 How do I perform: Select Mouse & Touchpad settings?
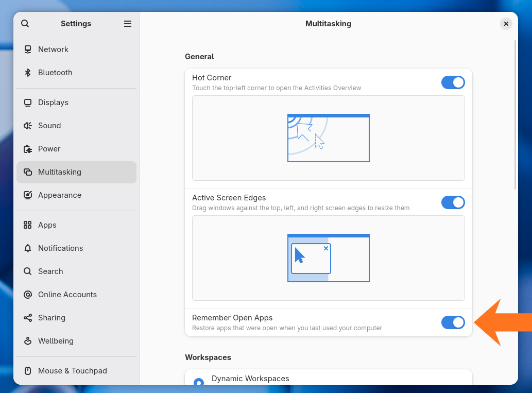72,371
